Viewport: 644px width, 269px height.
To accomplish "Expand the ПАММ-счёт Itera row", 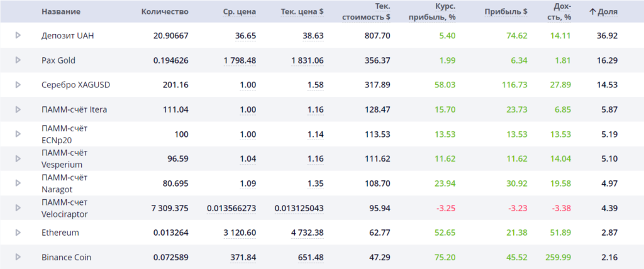I will [x=18, y=109].
